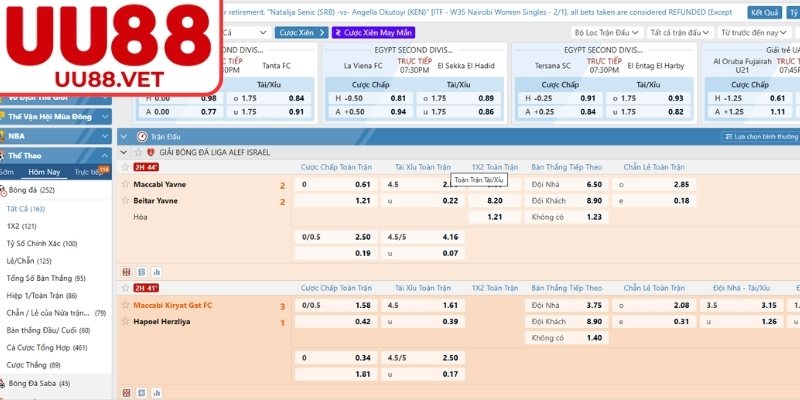
Task: Click the sort icon in Lựa chọn bình thường
Action: coord(728,137)
